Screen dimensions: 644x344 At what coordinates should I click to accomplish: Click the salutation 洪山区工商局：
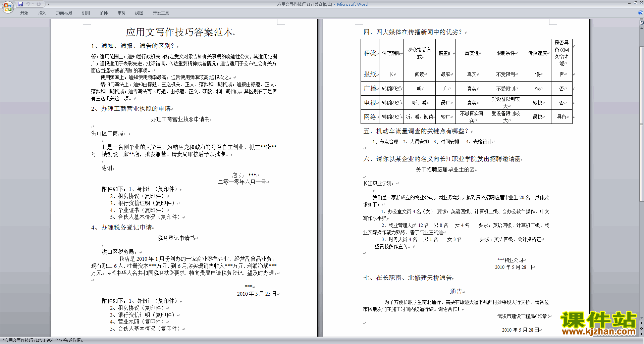click(x=109, y=133)
